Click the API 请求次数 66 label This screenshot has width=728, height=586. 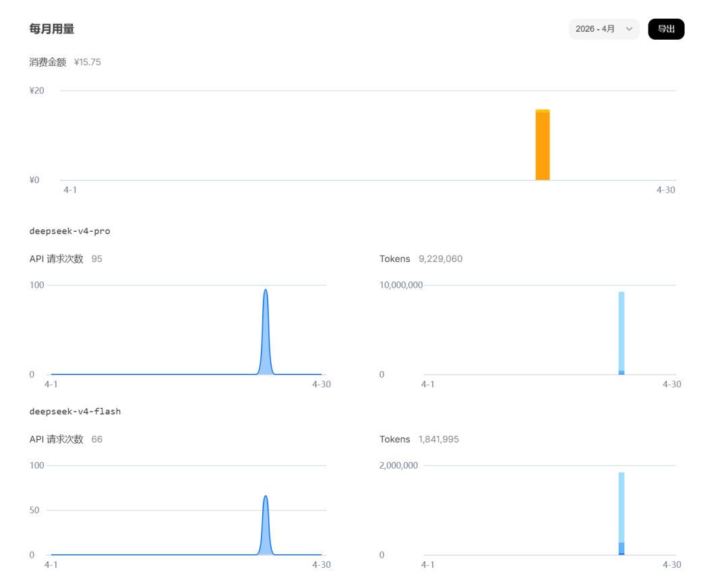[x=65, y=439]
